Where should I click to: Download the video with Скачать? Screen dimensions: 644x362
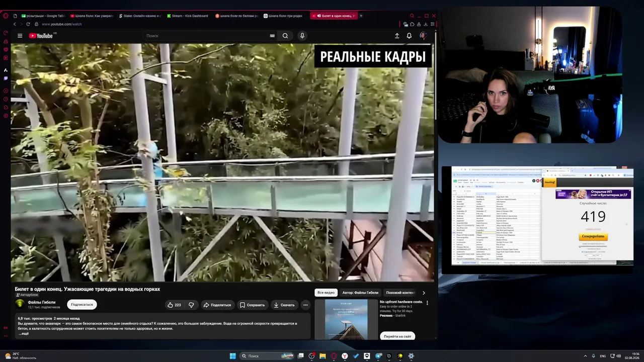coord(284,305)
